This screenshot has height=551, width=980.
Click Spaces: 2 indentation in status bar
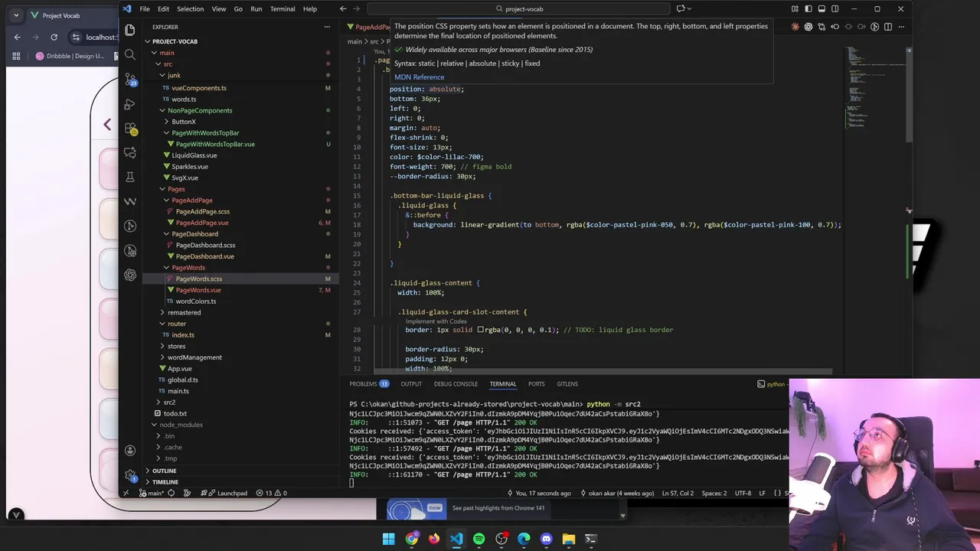pos(714,494)
